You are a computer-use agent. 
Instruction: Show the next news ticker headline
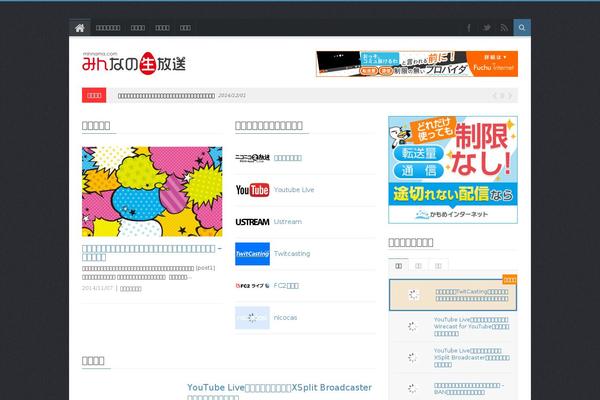coord(510,96)
